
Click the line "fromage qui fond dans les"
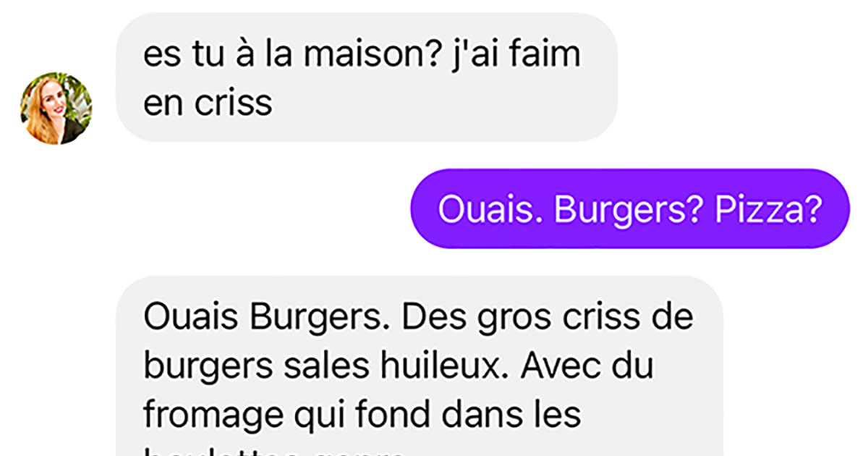tap(362, 415)
